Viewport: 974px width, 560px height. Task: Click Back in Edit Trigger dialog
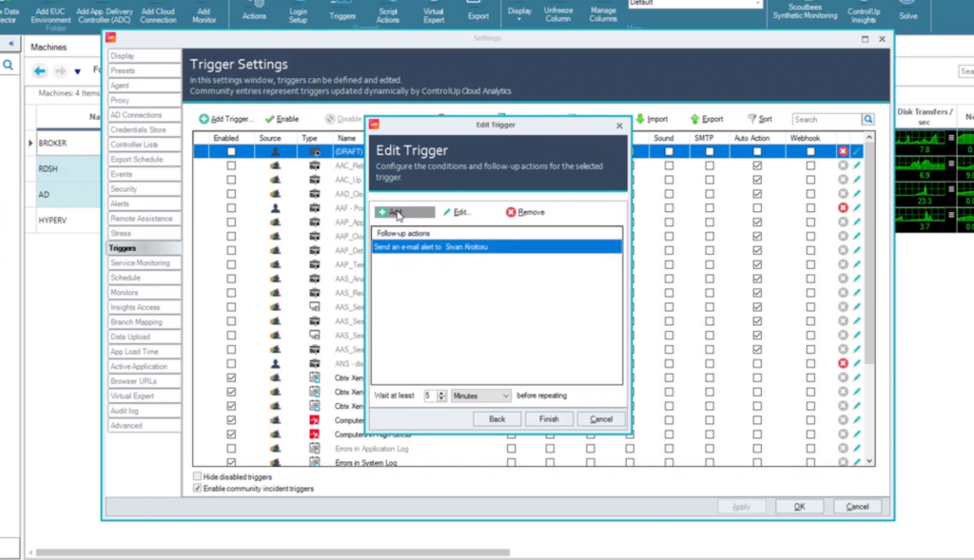497,419
